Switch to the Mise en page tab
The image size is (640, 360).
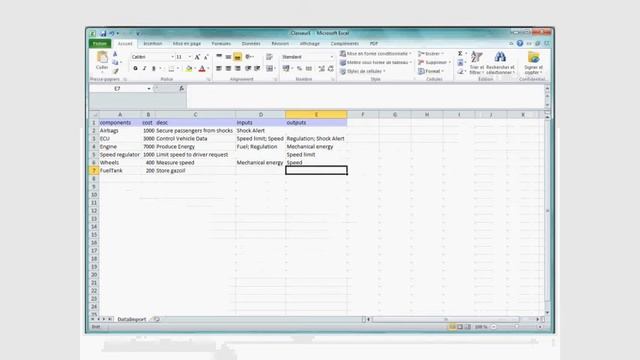tap(187, 44)
